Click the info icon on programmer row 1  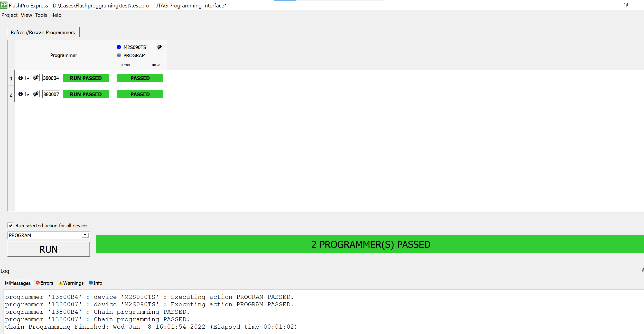click(20, 78)
